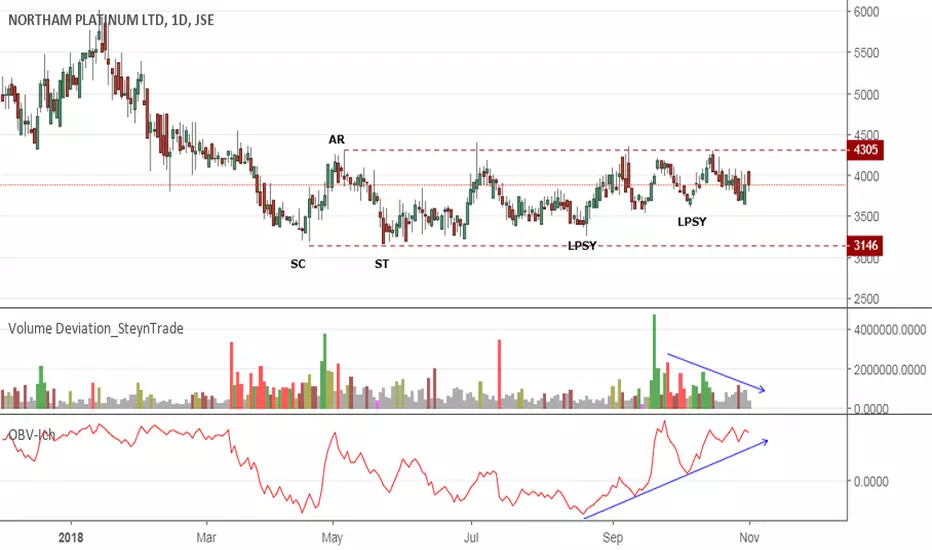Click the 3500 price axis label

(x=867, y=216)
